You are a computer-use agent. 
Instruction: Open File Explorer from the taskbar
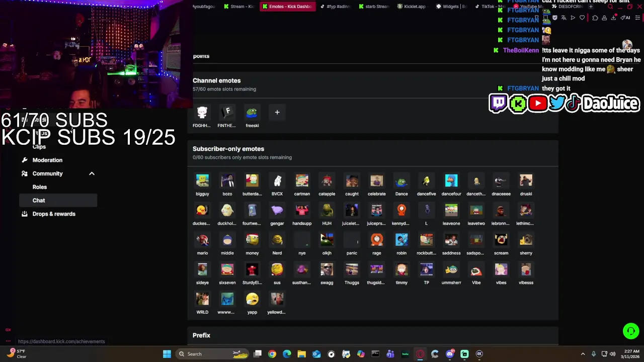pyautogui.click(x=301, y=354)
